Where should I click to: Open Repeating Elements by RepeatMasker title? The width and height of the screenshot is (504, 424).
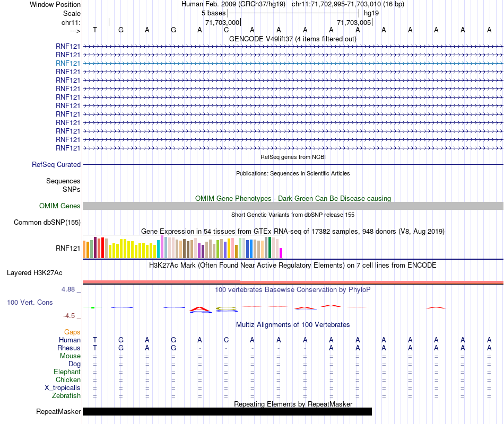click(x=293, y=404)
